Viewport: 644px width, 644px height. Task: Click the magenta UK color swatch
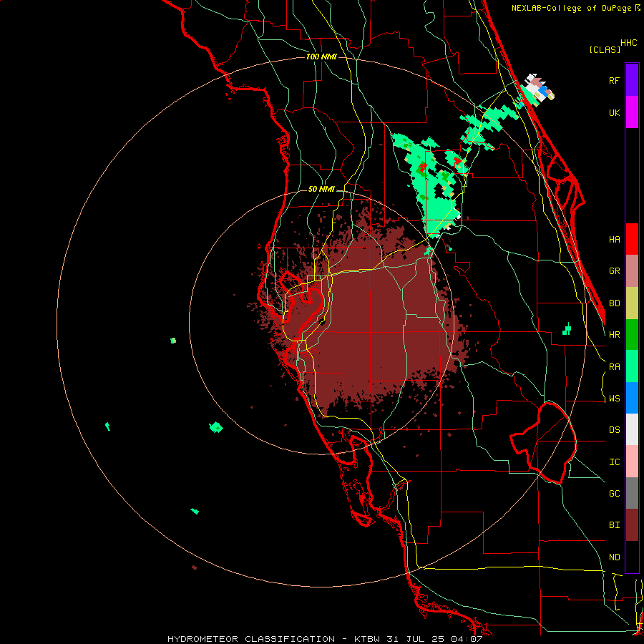point(632,112)
